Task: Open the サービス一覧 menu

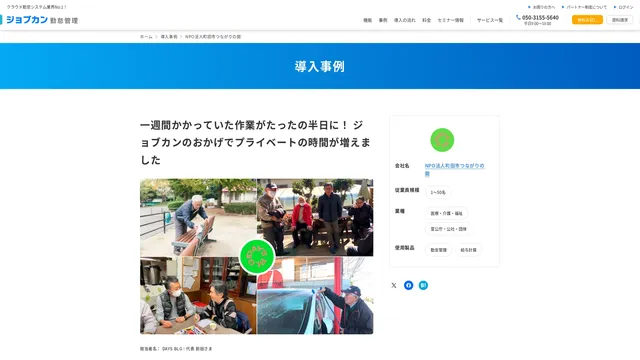Action: 490,20
